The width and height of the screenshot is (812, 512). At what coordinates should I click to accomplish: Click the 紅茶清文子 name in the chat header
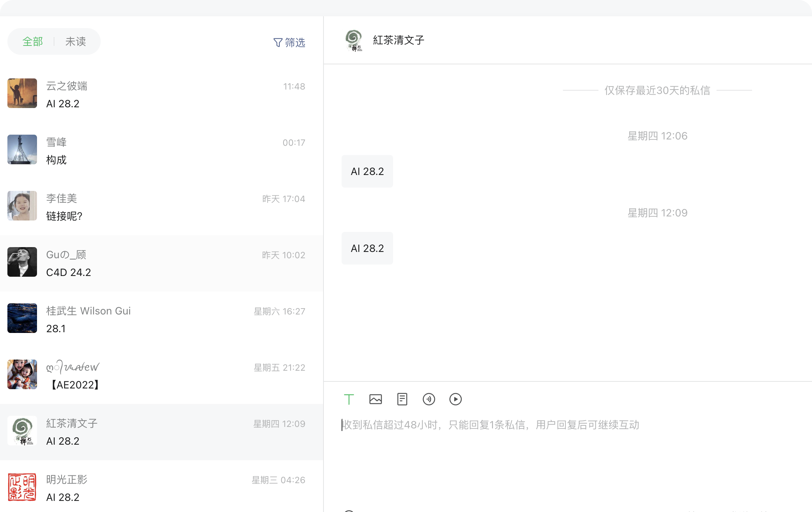tap(398, 40)
